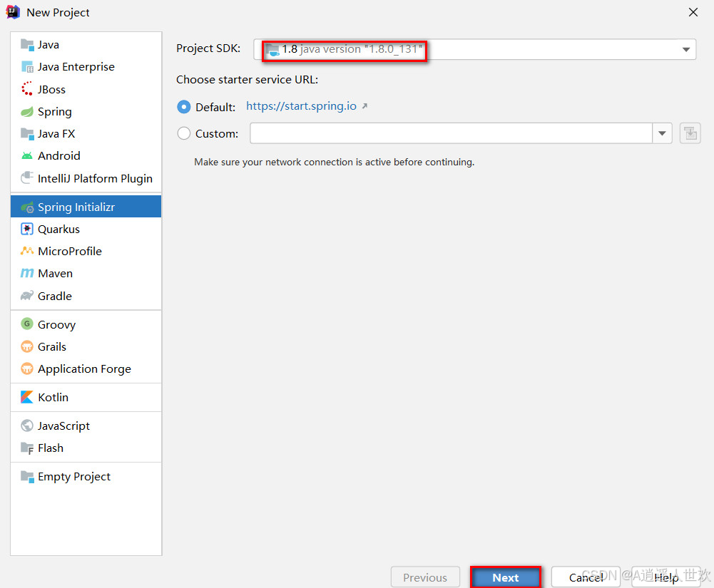The image size is (714, 588).
Task: Open the https://start.spring.io link
Action: point(302,106)
